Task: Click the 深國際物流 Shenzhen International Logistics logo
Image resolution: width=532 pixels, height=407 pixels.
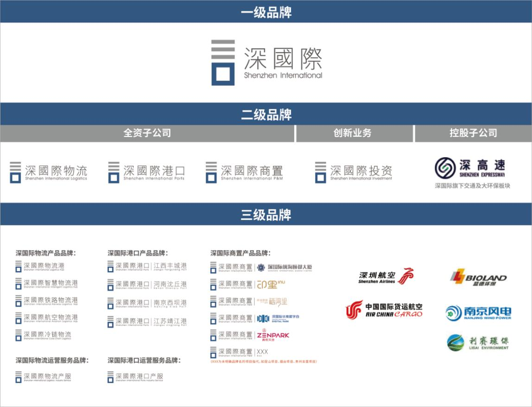Action: pos(51,172)
